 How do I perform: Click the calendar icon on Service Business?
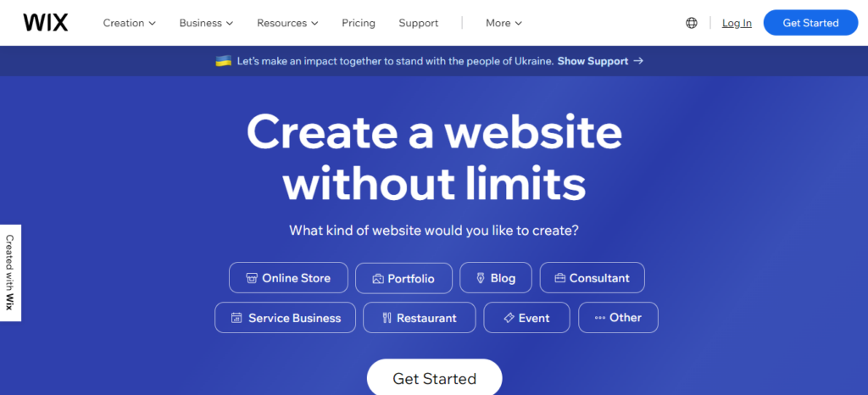pyautogui.click(x=236, y=318)
